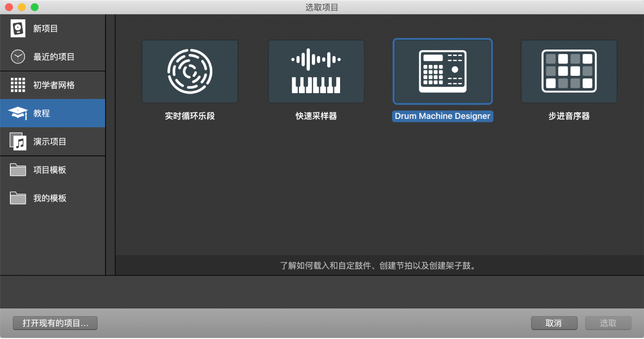This screenshot has height=339, width=644.
Task: Open the 初学者网格 grid icon
Action: coord(17,85)
